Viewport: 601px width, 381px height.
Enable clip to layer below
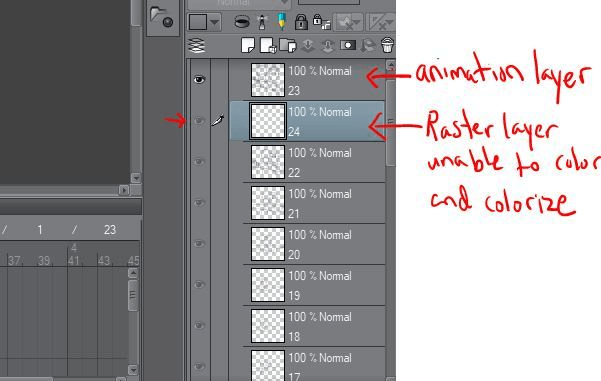[242, 22]
